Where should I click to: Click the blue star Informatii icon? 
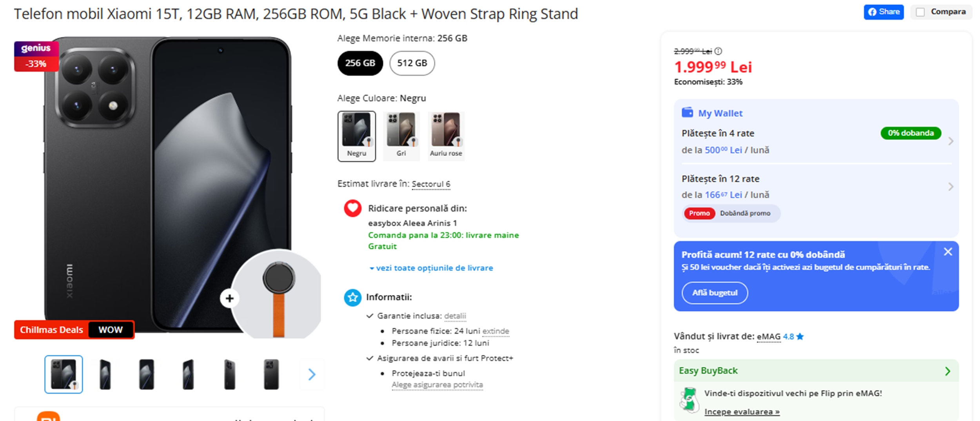[352, 298]
